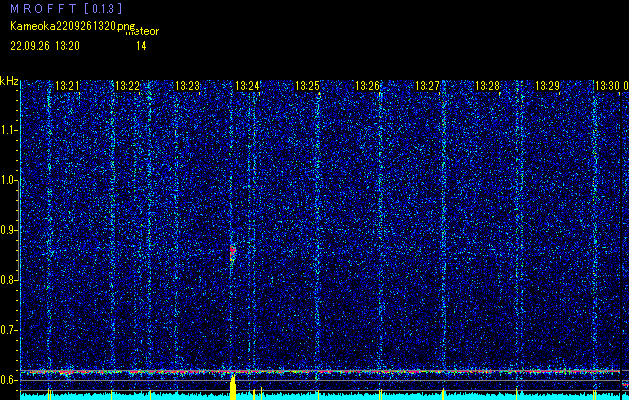This screenshot has height=400, width=629.
Task: Click the 13:28 time marker
Action: pos(487,86)
